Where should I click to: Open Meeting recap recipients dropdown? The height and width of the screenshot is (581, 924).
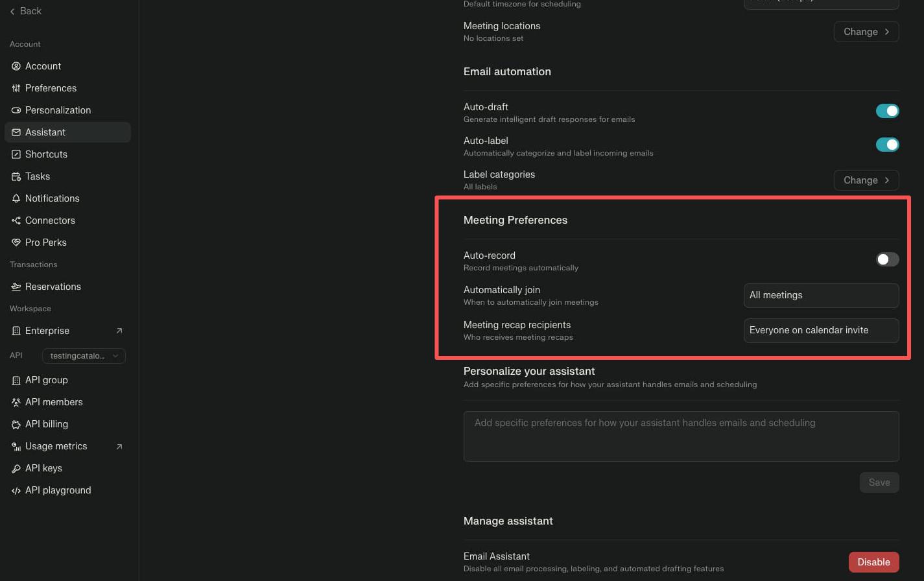820,330
